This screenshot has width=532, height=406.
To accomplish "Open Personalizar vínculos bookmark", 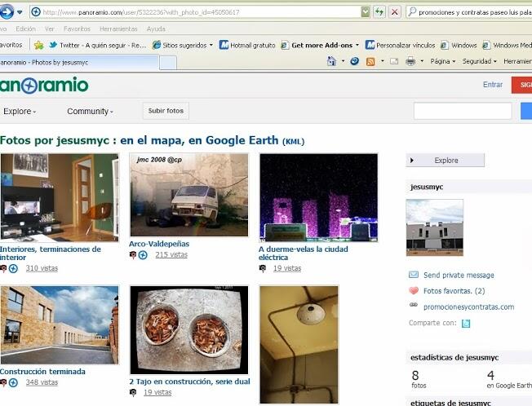I will coord(400,45).
